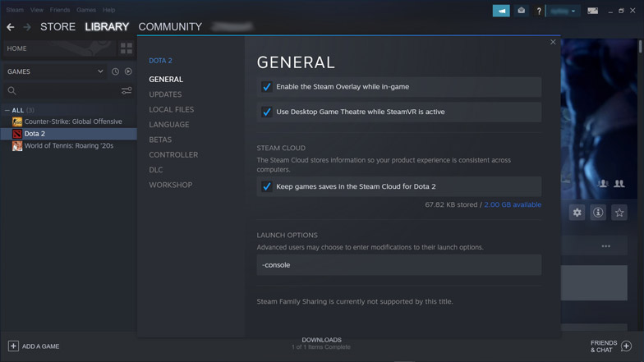Select the Workshop properties section
This screenshot has height=362, width=644.
(x=171, y=186)
